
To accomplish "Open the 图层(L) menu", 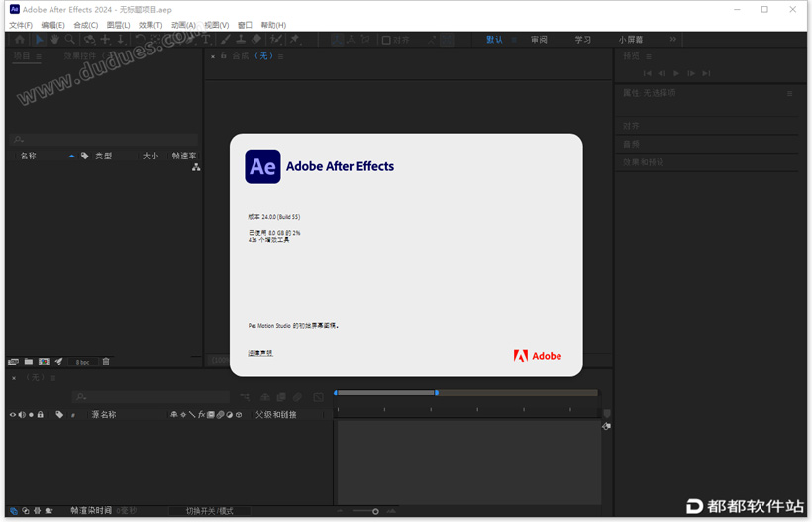I will pos(118,25).
